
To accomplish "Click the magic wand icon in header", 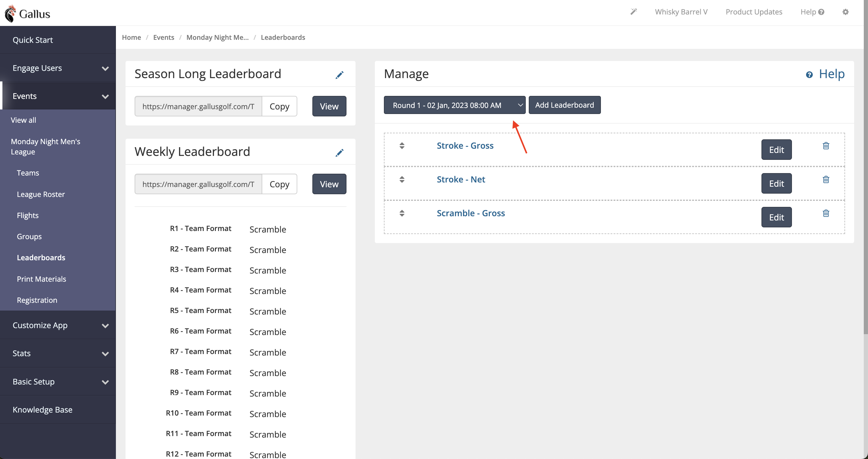I will coord(633,12).
